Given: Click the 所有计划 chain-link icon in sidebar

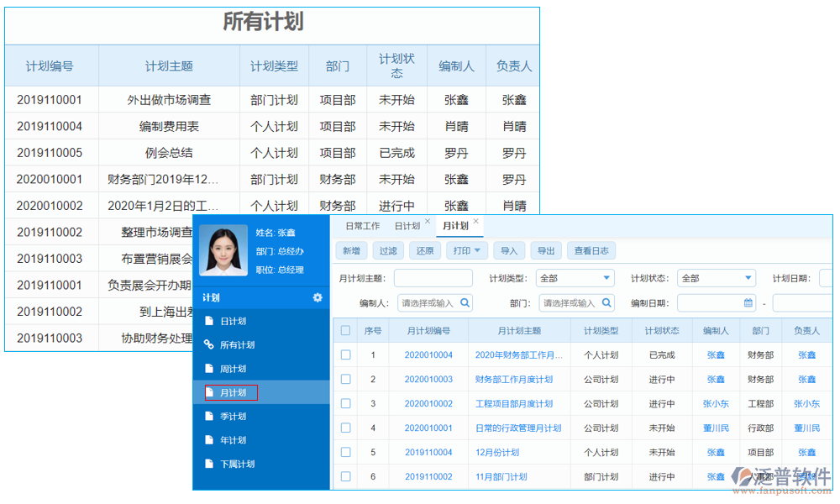Looking at the screenshot, I should tap(209, 345).
